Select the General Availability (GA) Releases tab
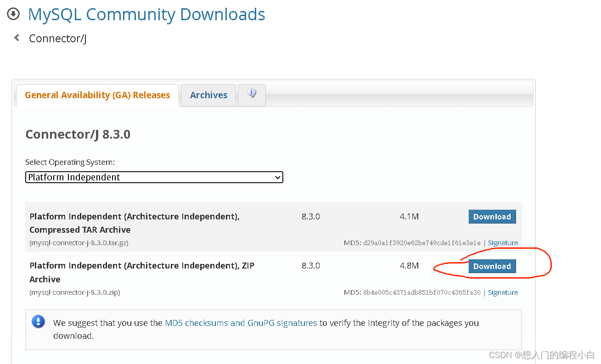 coord(97,95)
